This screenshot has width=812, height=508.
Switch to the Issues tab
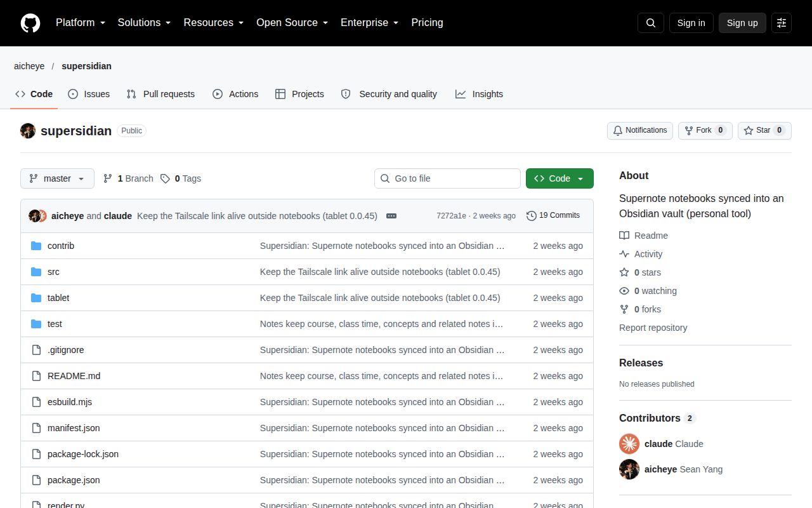[x=89, y=94]
